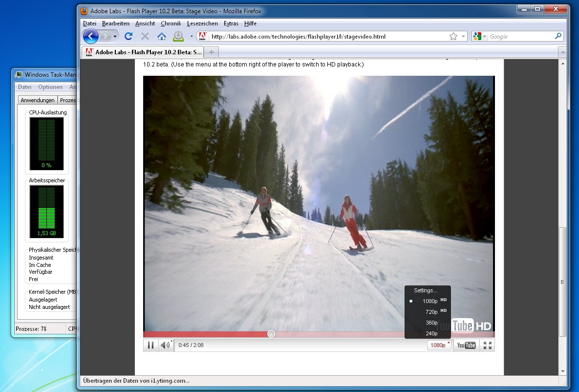Viewport: 579px width, 392px height.
Task: Switch to Anwendungen tab in Task Manager
Action: click(38, 100)
